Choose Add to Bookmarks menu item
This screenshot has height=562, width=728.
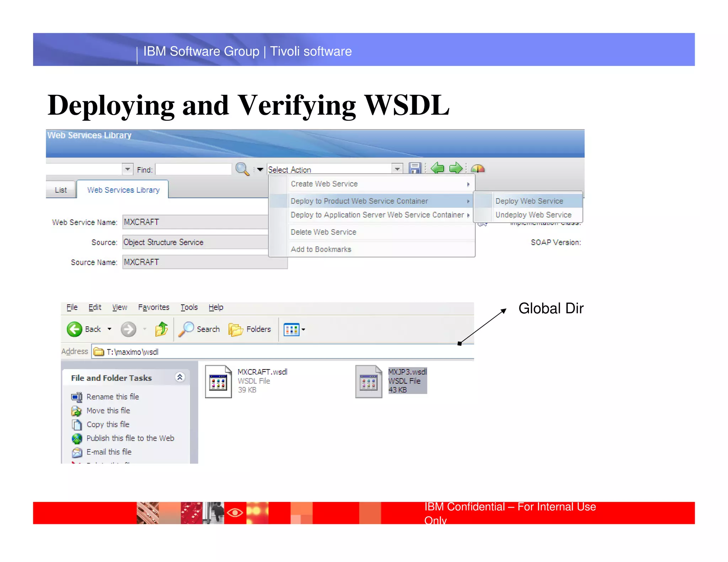coord(372,249)
